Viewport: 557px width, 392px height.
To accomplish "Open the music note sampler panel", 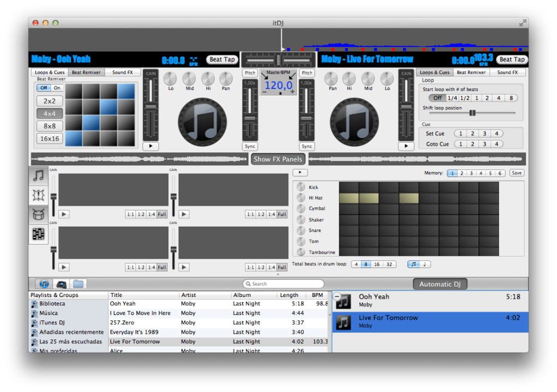I will [38, 176].
